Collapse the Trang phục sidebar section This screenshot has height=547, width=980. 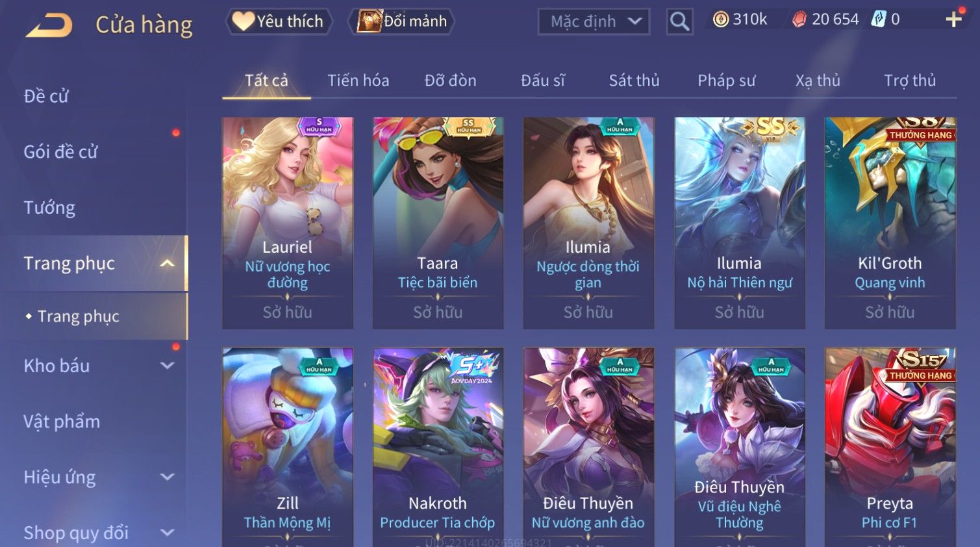coord(167,263)
